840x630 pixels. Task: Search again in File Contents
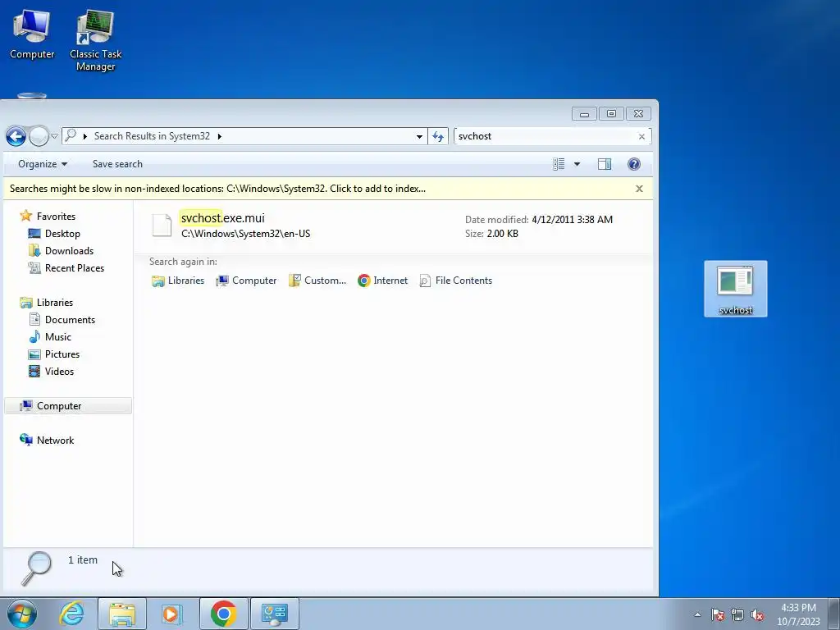tap(455, 281)
